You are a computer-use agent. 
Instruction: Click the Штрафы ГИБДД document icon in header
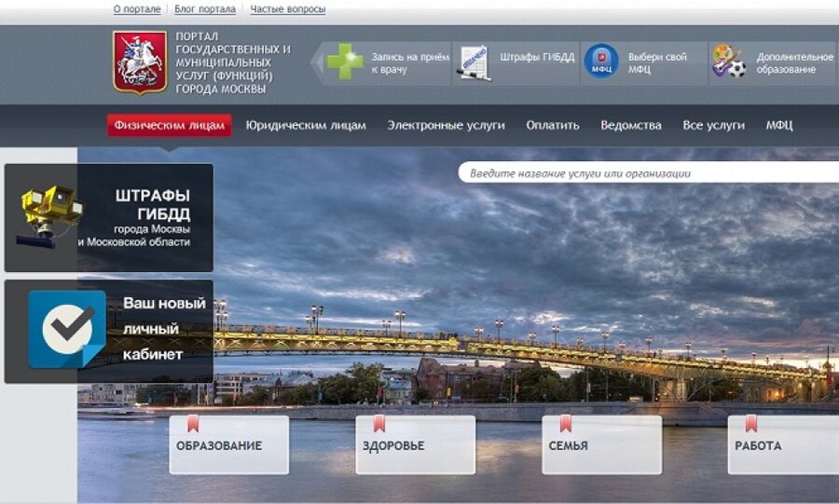pos(474,61)
